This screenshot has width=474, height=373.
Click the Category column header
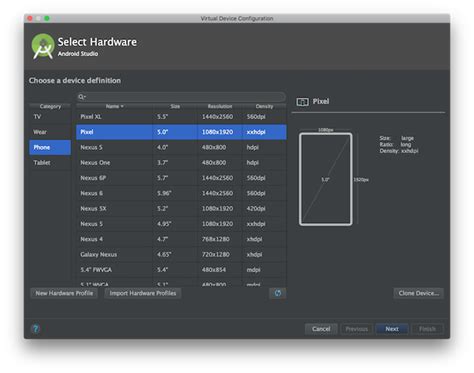pyautogui.click(x=50, y=106)
